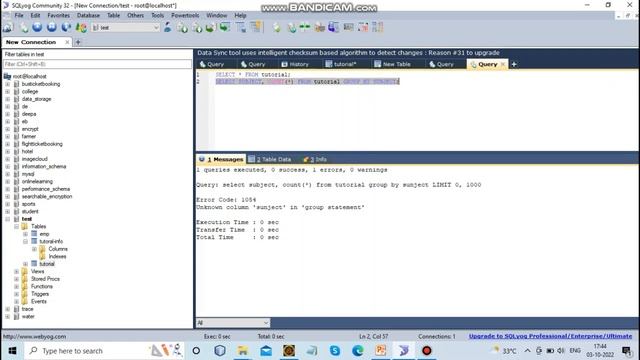The image size is (640, 360).
Task: Expand the college database node
Action: 7,91
